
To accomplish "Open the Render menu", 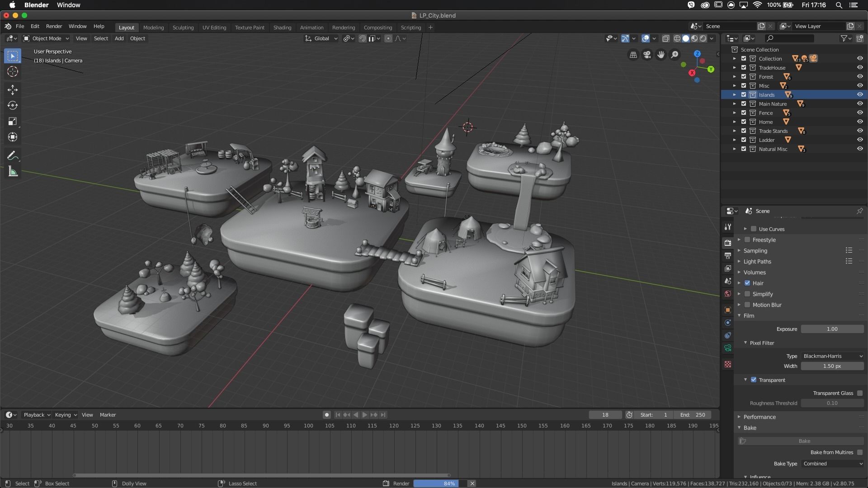I will (54, 26).
